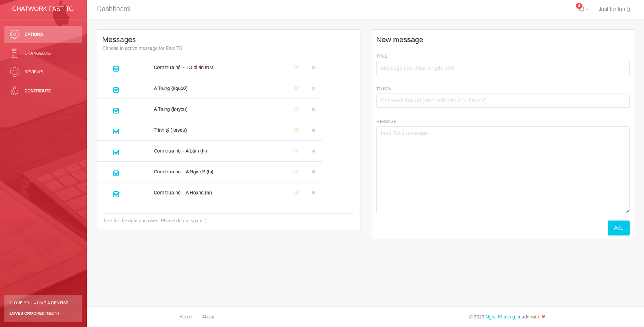Image resolution: width=644 pixels, height=327 pixels.
Task: Click the notification bell icon
Action: pos(581,9)
